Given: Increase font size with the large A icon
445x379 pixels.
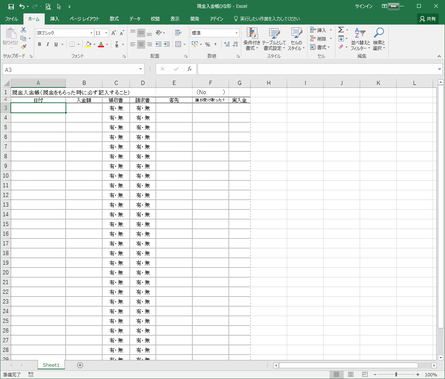Looking at the screenshot, I should click(114, 33).
